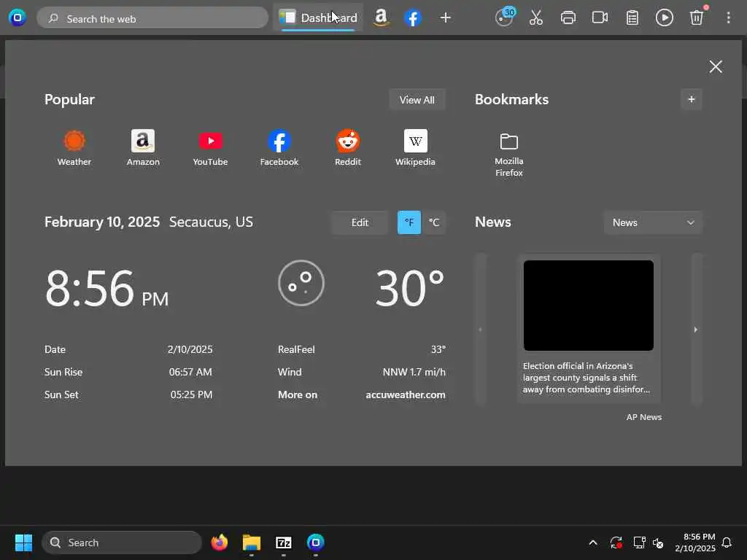
Task: Open the Amazon pinned tab
Action: click(x=381, y=18)
